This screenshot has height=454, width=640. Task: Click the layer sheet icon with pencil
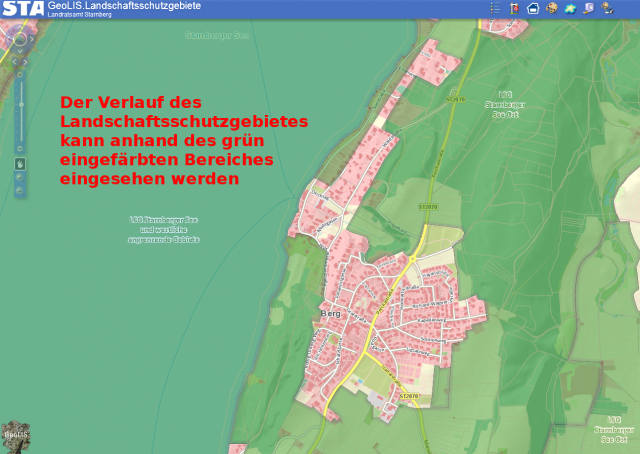pos(589,8)
